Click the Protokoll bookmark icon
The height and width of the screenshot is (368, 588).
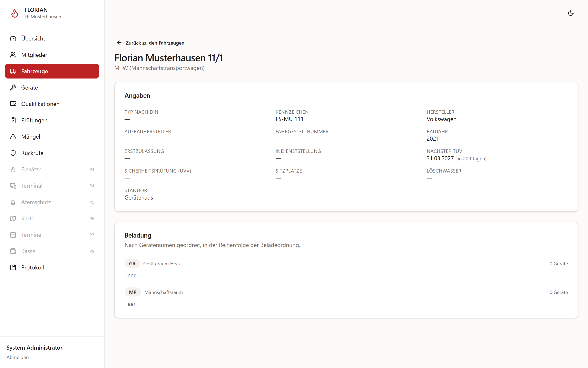(x=13, y=267)
